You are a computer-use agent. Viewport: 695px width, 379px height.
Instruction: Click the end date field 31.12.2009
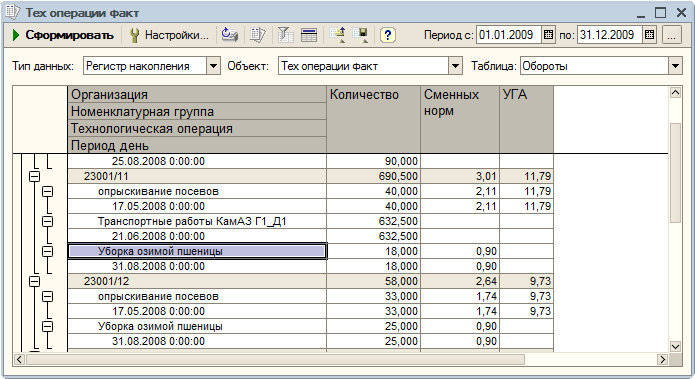pyautogui.click(x=610, y=35)
